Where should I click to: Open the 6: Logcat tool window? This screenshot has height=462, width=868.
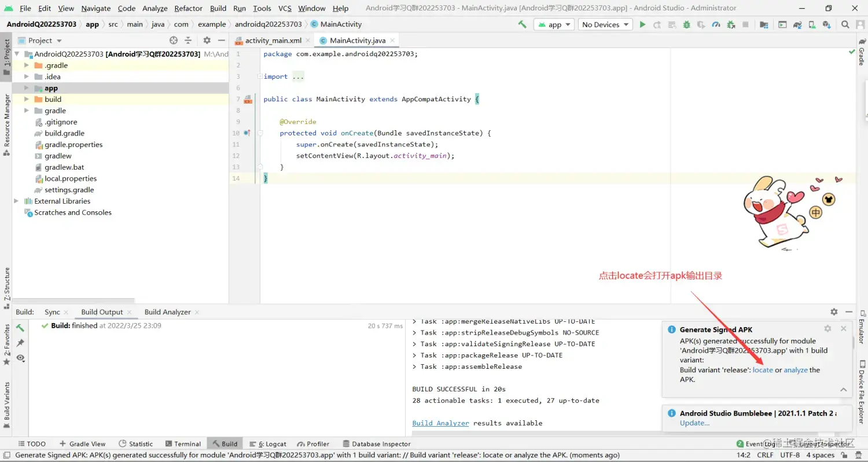pos(268,444)
